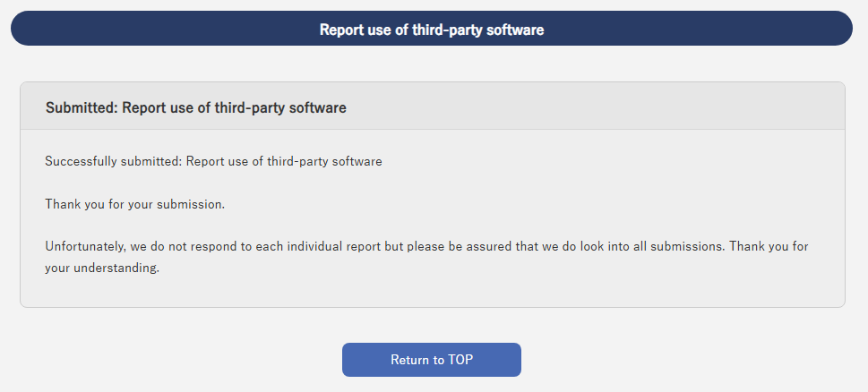This screenshot has height=392, width=868.
Task: Select the 'Thank you for your submission.' sentence
Action: (135, 204)
